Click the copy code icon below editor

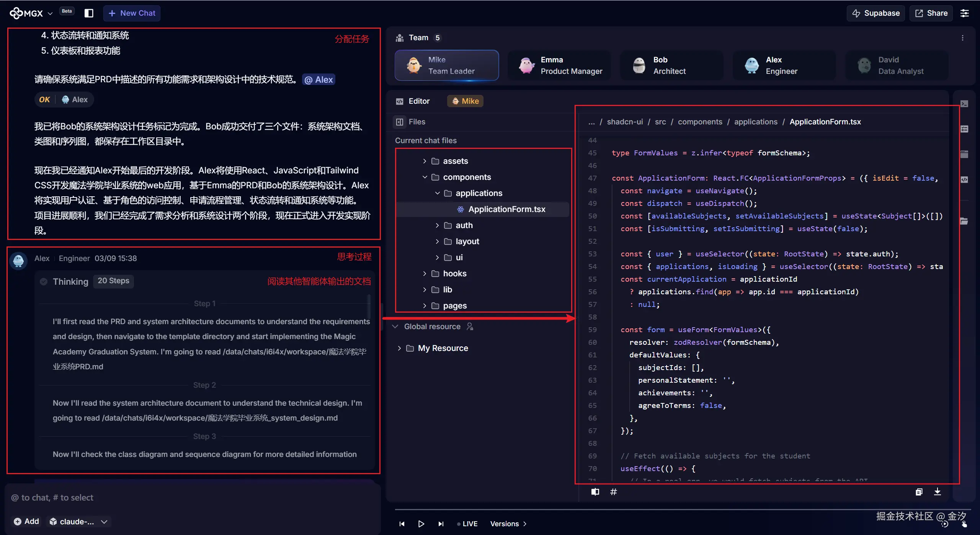(919, 492)
